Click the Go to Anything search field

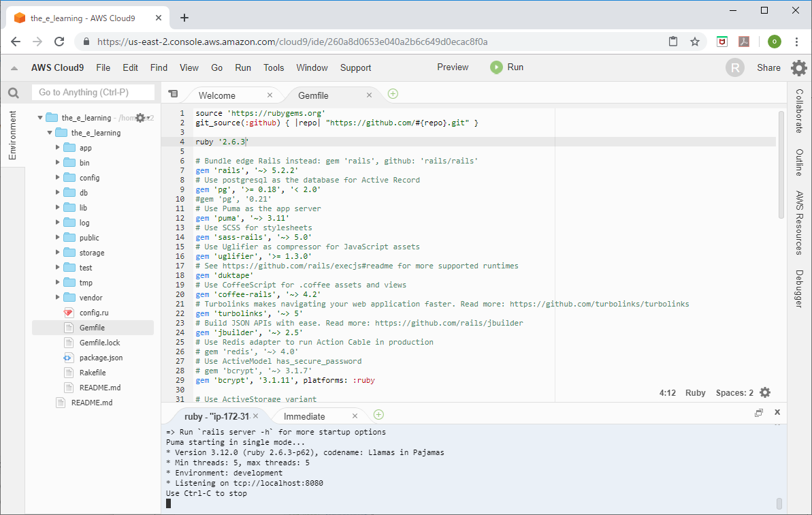pos(93,92)
